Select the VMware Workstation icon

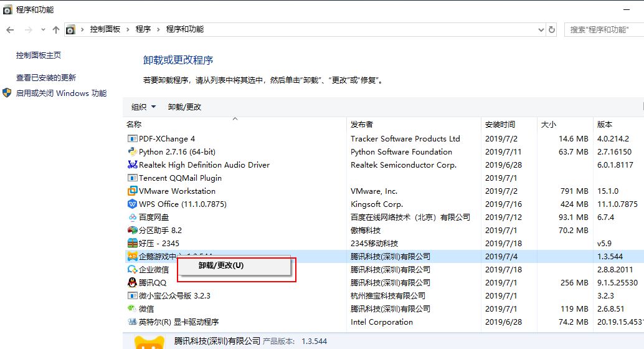(x=132, y=191)
